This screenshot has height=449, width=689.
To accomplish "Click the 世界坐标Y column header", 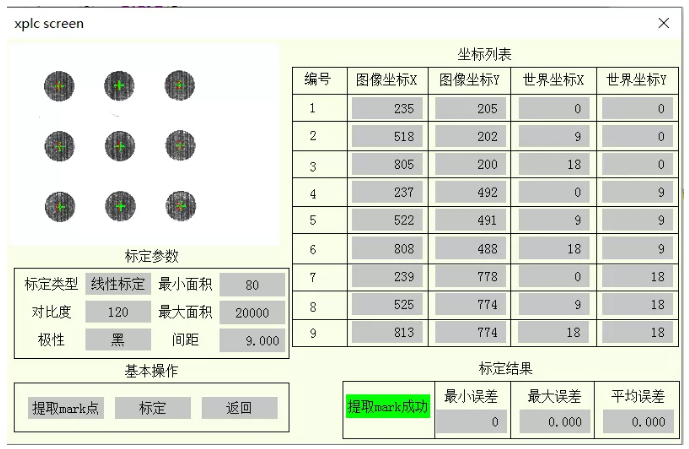I will 637,80.
